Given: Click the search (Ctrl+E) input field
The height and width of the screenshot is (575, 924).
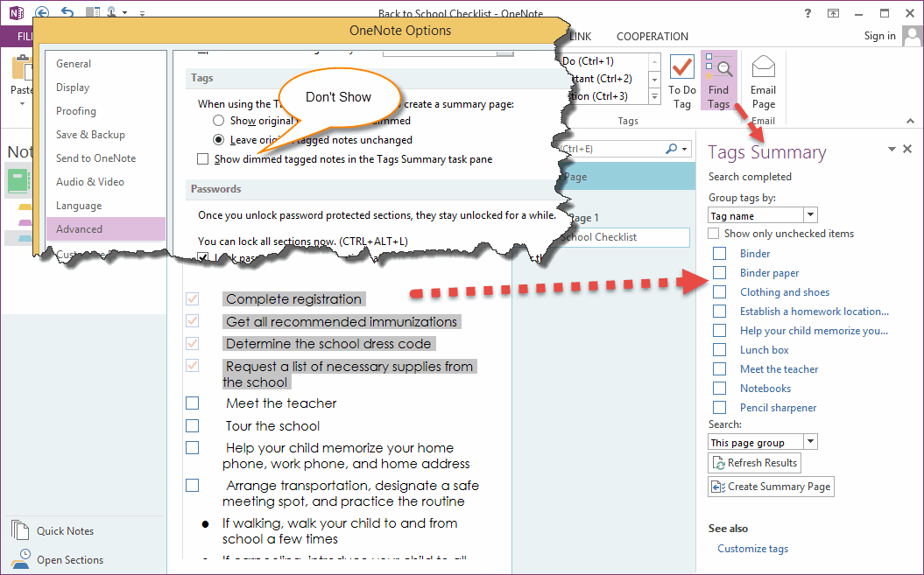Looking at the screenshot, I should 610,149.
